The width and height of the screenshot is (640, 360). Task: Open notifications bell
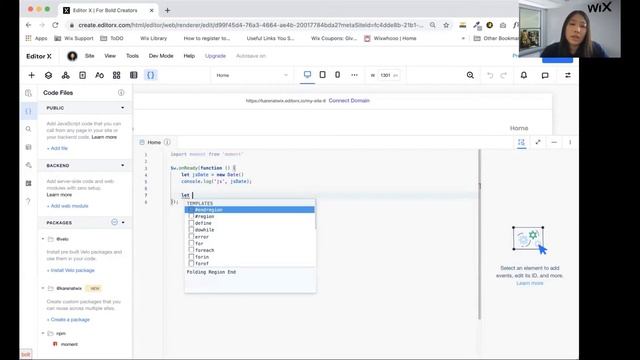pos(524,75)
